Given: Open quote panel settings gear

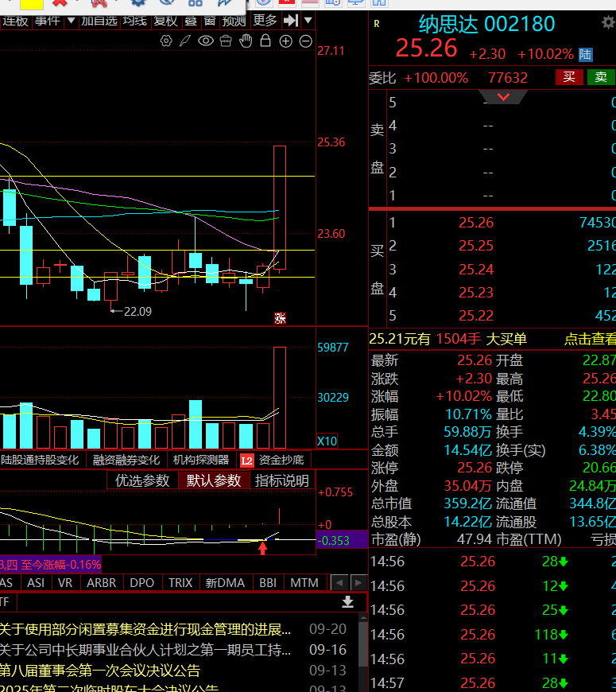Looking at the screenshot, I should tap(608, 22).
